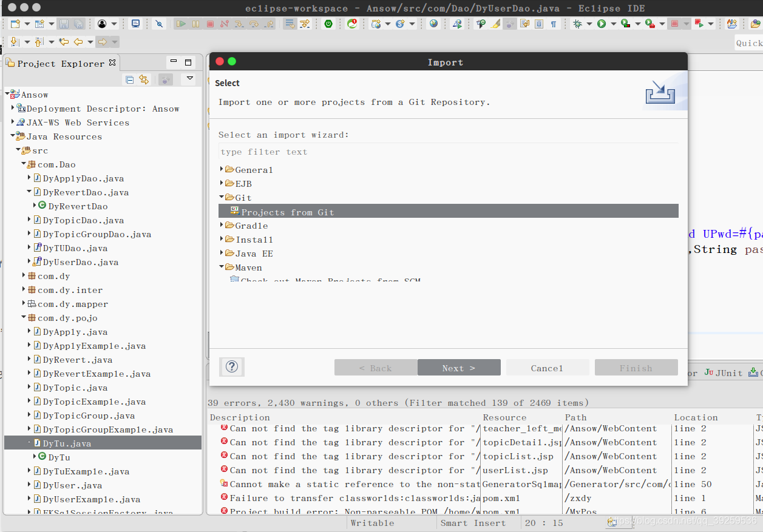Click the Previous Annotation up-arrow icon
Image resolution: width=763 pixels, height=532 pixels.
point(39,42)
